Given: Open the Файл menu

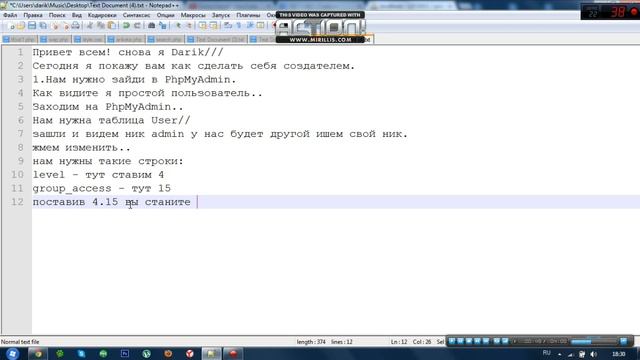Looking at the screenshot, I should [10, 15].
